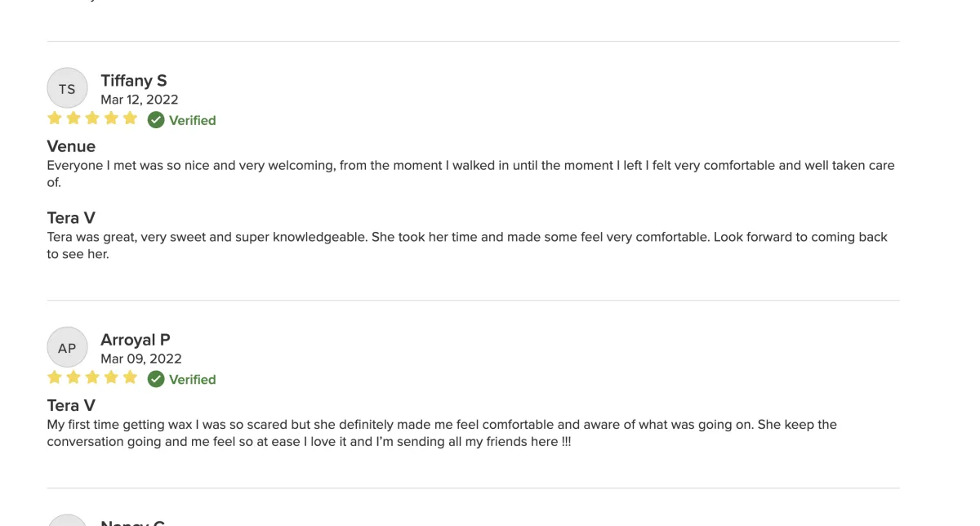
Task: Click the Verified label under Tiffany S
Action: 193,120
